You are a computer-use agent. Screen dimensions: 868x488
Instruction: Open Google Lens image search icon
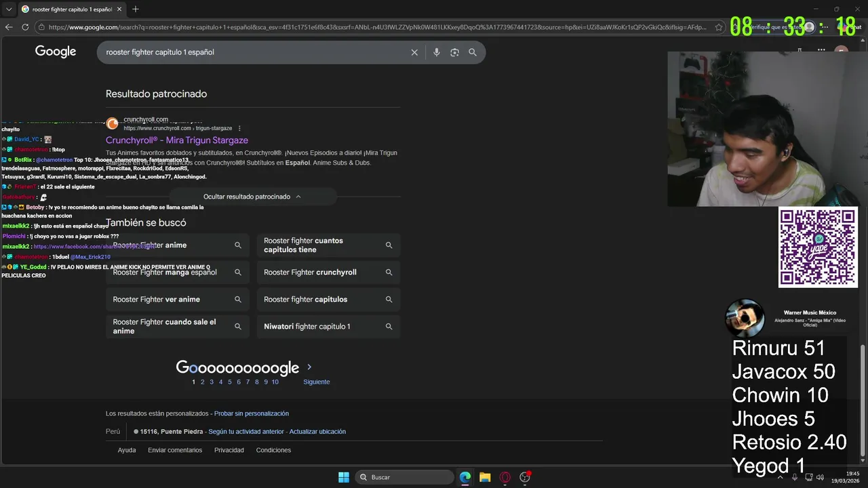(x=454, y=52)
